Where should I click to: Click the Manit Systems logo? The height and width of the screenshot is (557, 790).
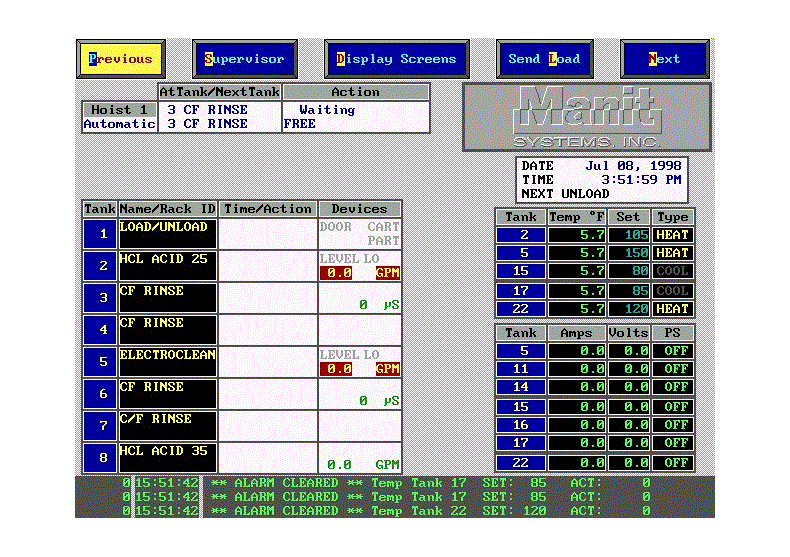[587, 116]
